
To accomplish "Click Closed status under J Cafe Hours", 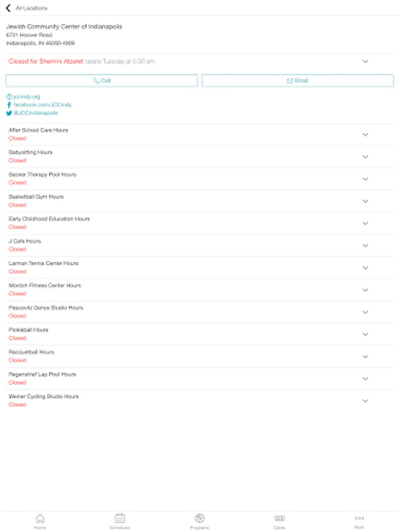I will coord(17,249).
